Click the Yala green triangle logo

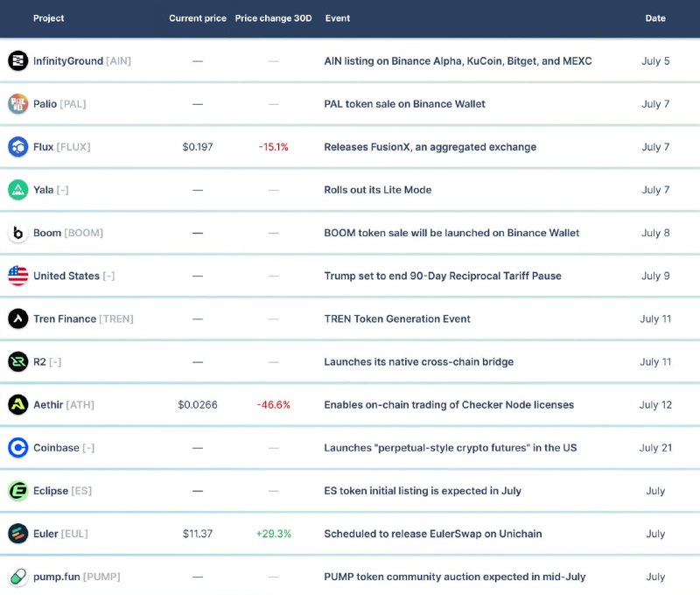[x=17, y=190]
